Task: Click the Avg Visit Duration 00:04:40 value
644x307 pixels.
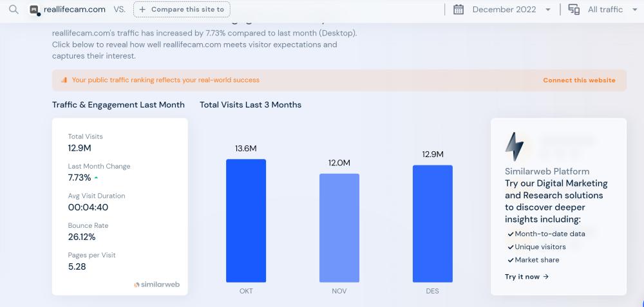Action: click(90, 207)
